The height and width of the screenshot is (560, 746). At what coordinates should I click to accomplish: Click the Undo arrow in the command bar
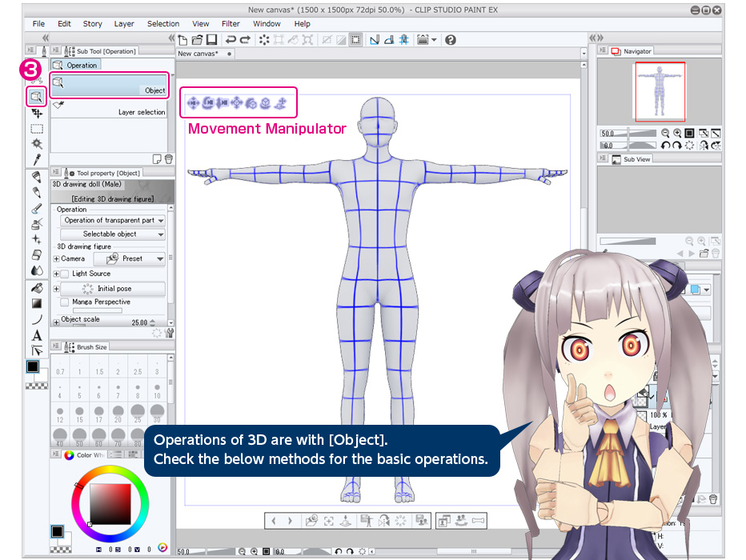(231, 39)
